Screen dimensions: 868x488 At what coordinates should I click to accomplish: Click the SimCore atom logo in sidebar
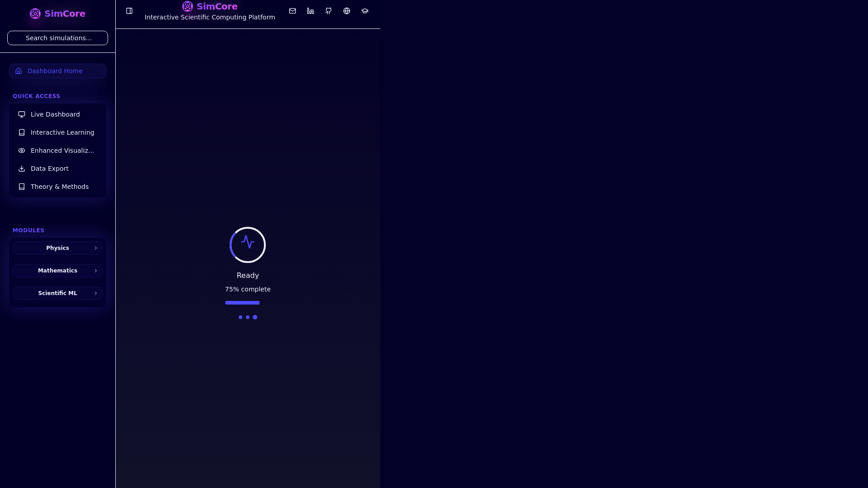click(35, 14)
